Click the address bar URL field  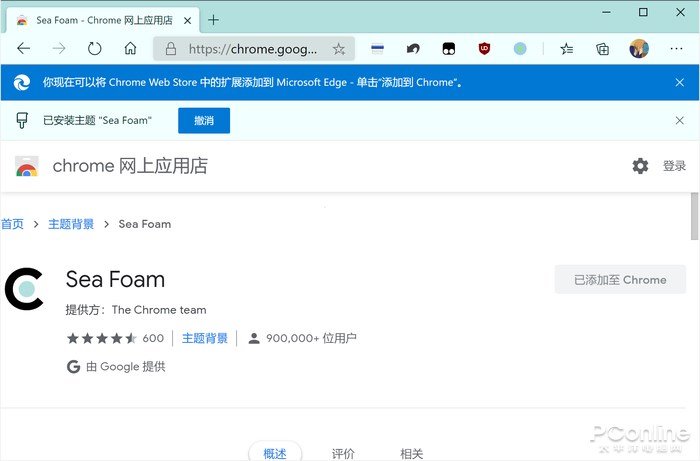(254, 49)
